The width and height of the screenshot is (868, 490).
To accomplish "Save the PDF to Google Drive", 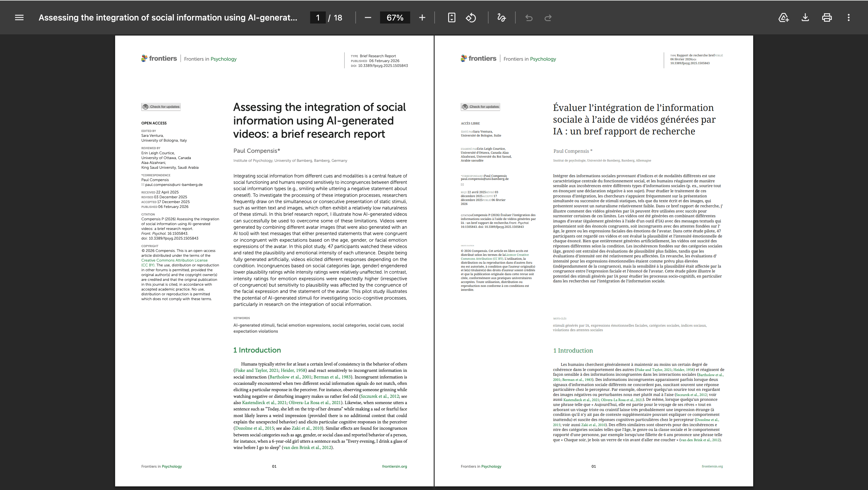I will (x=784, y=17).
